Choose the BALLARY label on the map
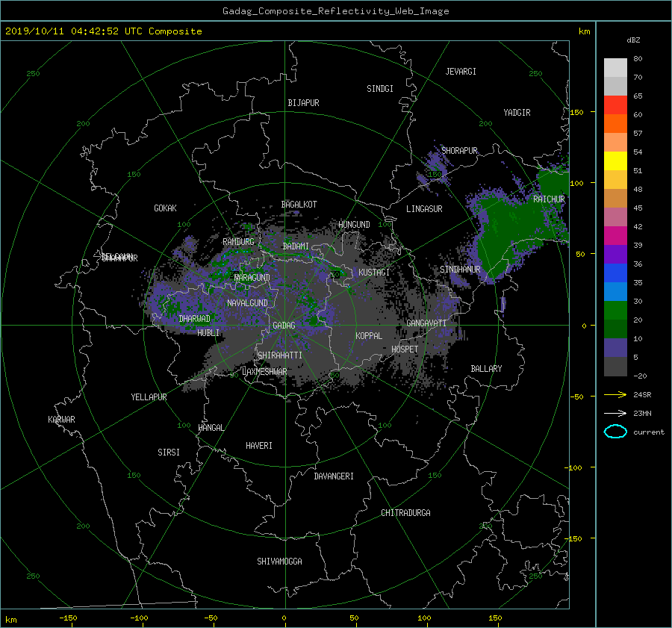 (486, 369)
